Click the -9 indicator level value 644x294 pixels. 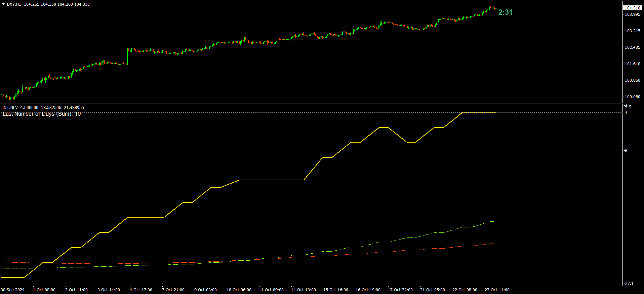[626, 150]
